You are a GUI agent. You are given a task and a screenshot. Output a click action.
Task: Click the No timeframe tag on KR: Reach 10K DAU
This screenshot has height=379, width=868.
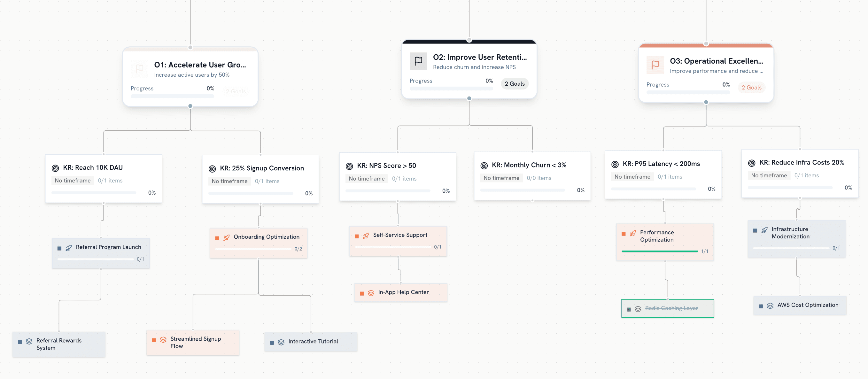(73, 181)
